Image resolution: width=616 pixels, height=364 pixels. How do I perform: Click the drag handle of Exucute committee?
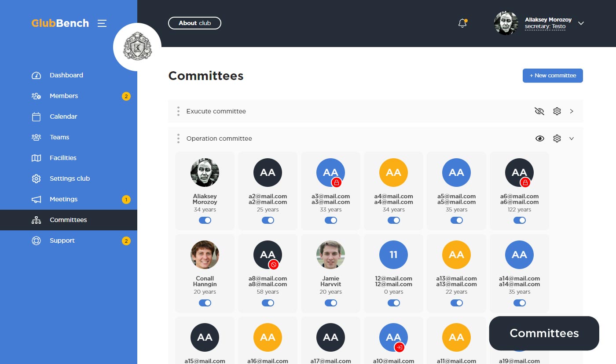178,111
